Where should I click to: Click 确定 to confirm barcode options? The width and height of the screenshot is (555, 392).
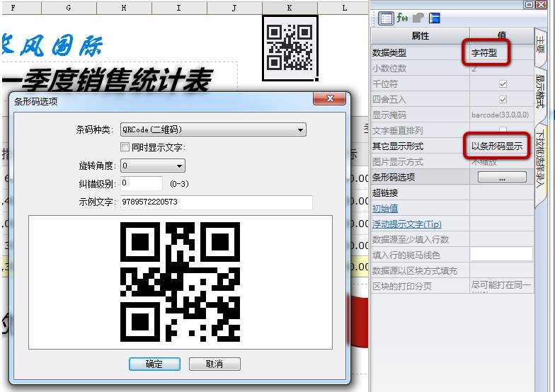(154, 364)
